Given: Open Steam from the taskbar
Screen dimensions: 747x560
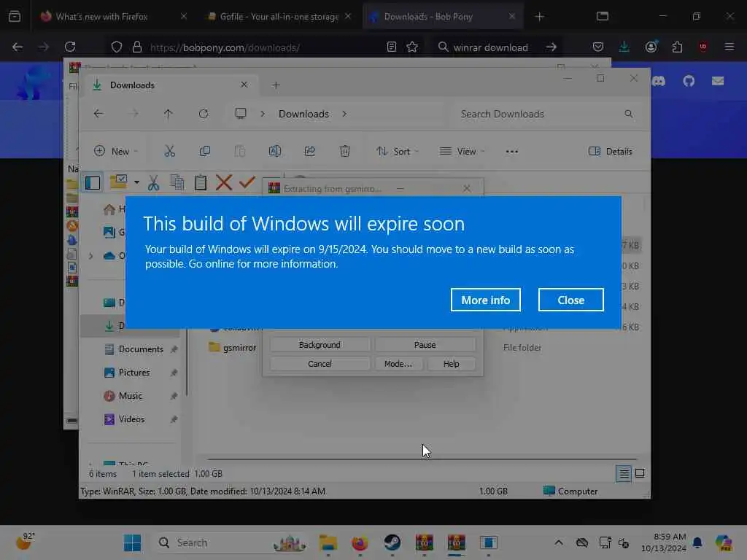Looking at the screenshot, I should (x=392, y=542).
